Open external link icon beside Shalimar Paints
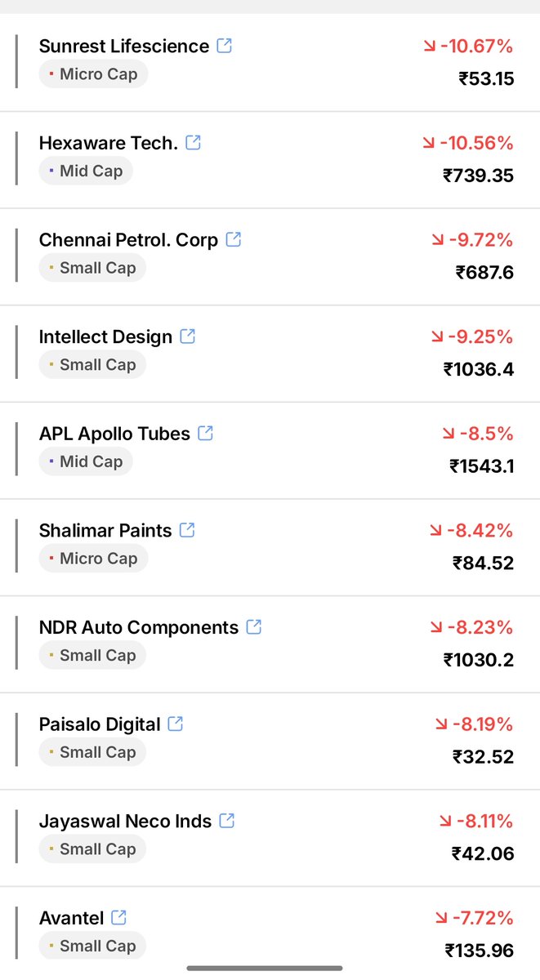540x980 pixels. point(187,530)
